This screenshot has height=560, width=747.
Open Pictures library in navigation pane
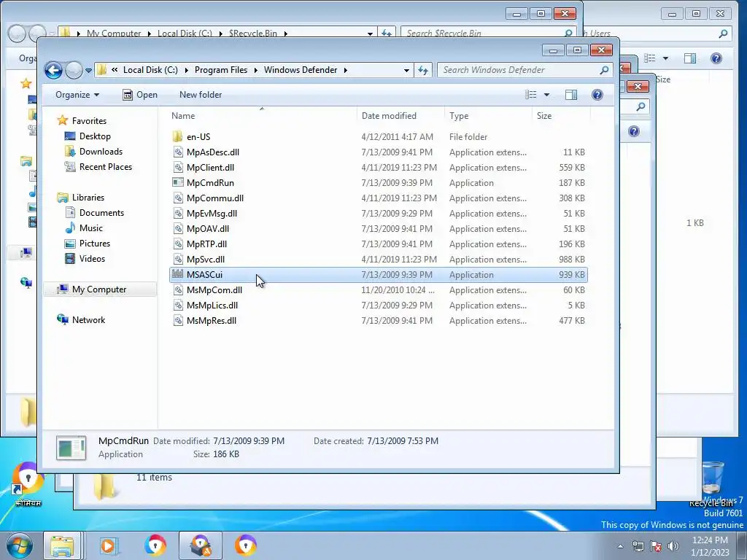(95, 244)
